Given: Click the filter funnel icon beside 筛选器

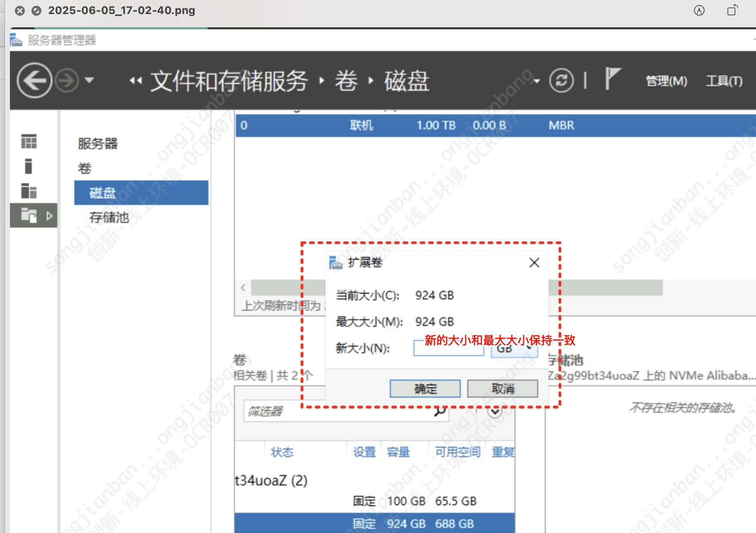Looking at the screenshot, I should (x=475, y=411).
